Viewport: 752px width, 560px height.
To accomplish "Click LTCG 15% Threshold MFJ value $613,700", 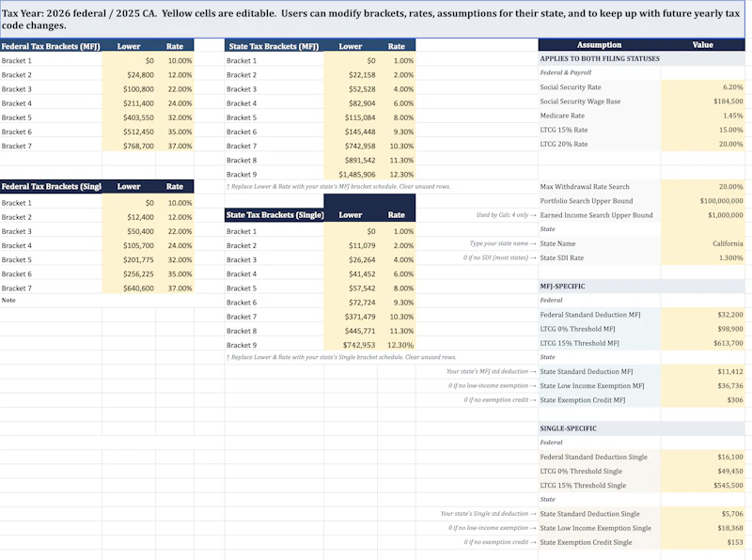I will pyautogui.click(x=702, y=343).
